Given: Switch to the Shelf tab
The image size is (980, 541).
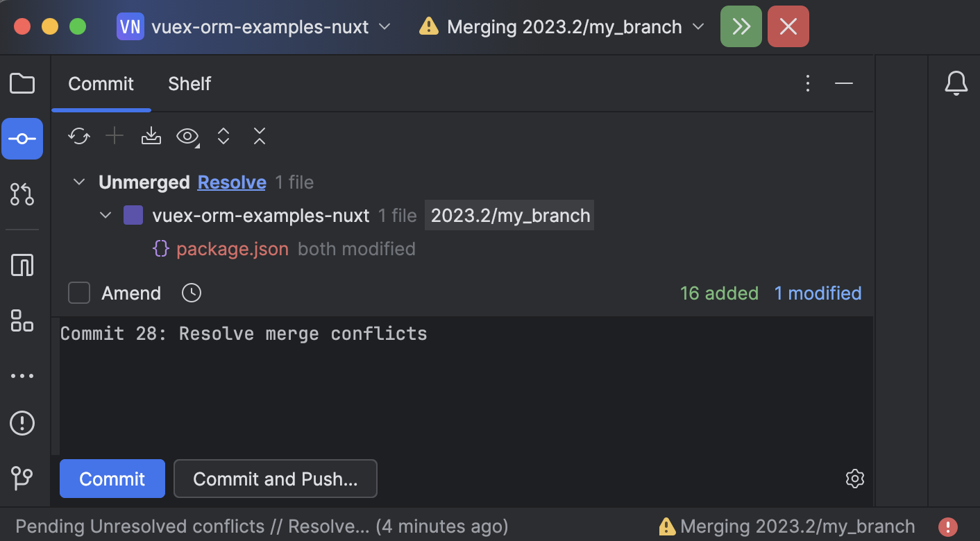Looking at the screenshot, I should (x=189, y=83).
